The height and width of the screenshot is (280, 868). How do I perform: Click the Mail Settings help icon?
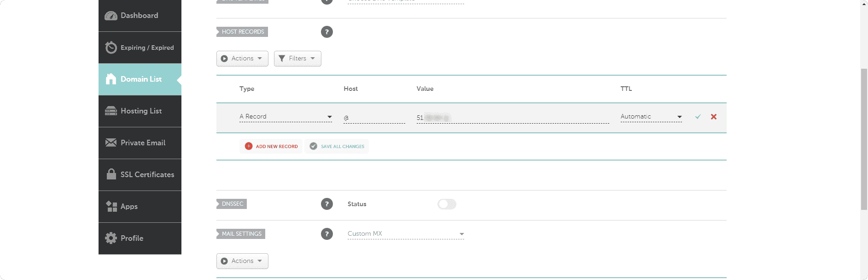click(x=326, y=234)
